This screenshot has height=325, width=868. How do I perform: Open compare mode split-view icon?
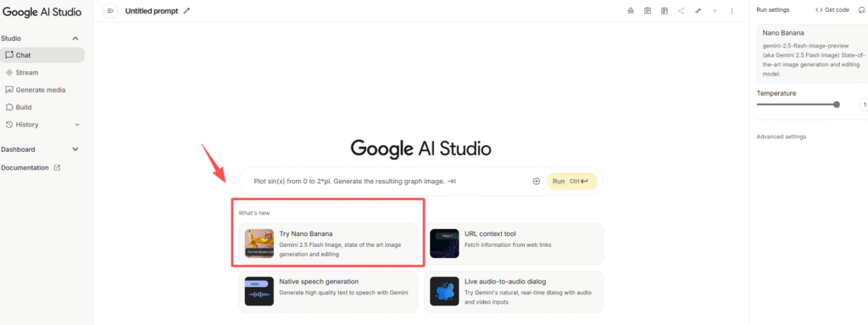pyautogui.click(x=665, y=10)
